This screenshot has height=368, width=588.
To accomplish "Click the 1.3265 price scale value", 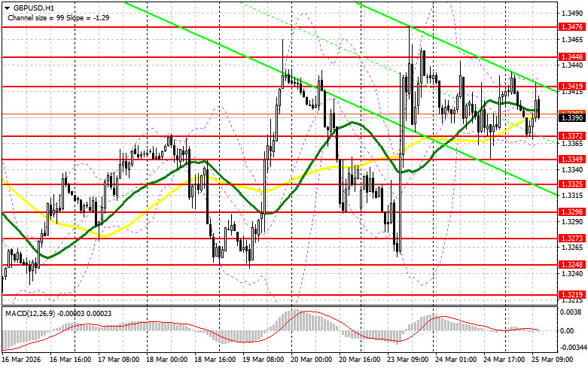I will point(572,248).
